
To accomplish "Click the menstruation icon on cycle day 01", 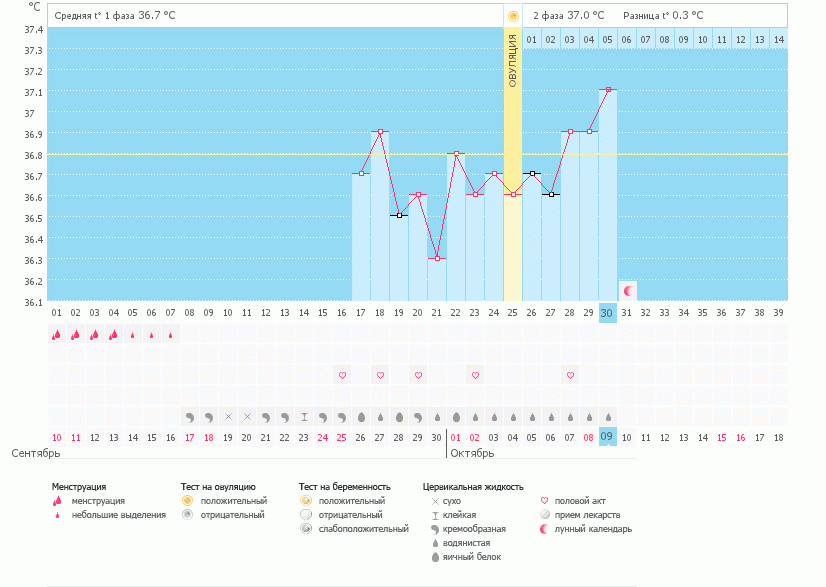I will [56, 335].
